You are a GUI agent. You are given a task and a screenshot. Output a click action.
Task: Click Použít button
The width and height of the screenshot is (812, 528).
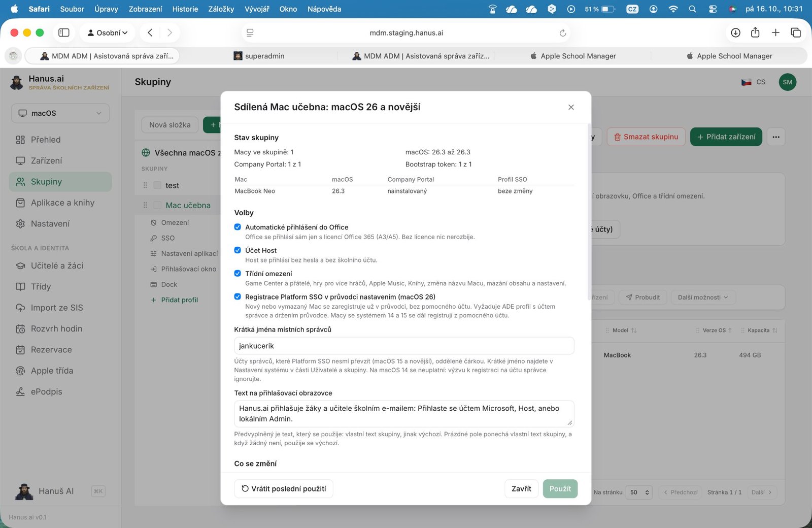point(560,488)
